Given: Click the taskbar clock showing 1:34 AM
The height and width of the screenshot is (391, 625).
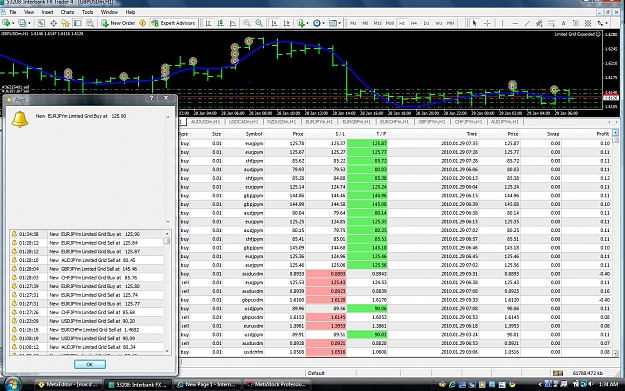Looking at the screenshot, I should [608, 384].
